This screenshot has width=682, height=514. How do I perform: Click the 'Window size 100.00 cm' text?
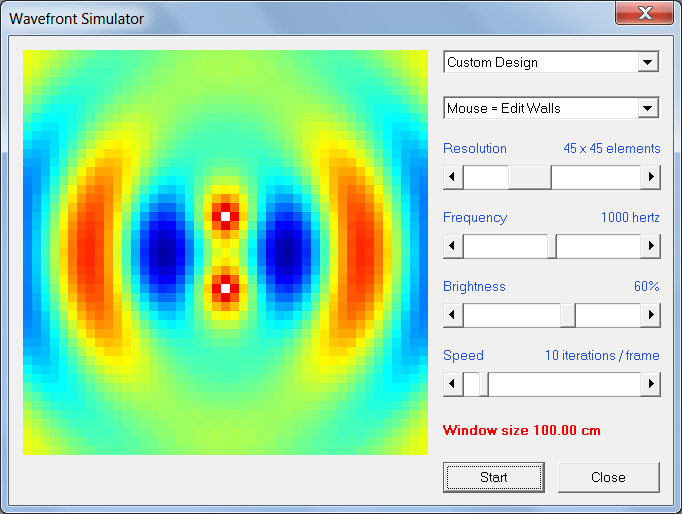pos(522,430)
